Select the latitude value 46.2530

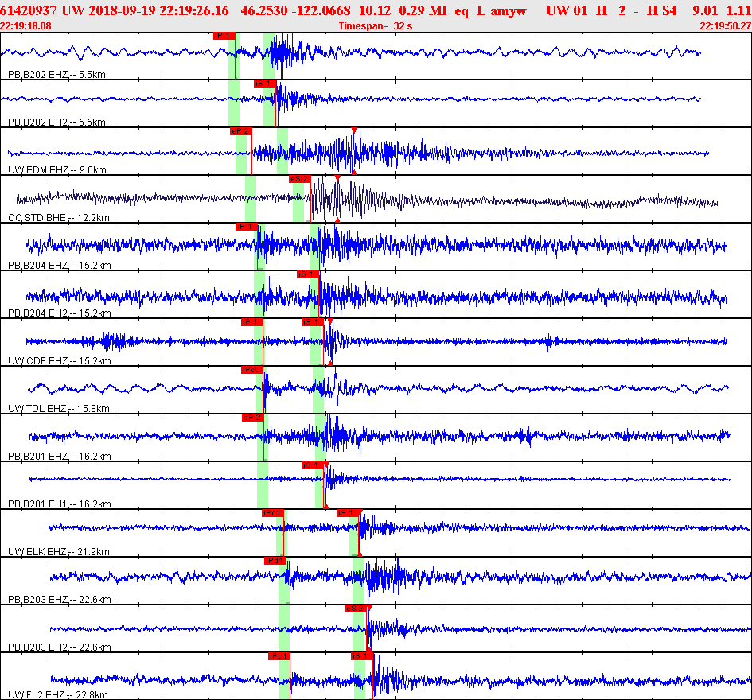(263, 10)
